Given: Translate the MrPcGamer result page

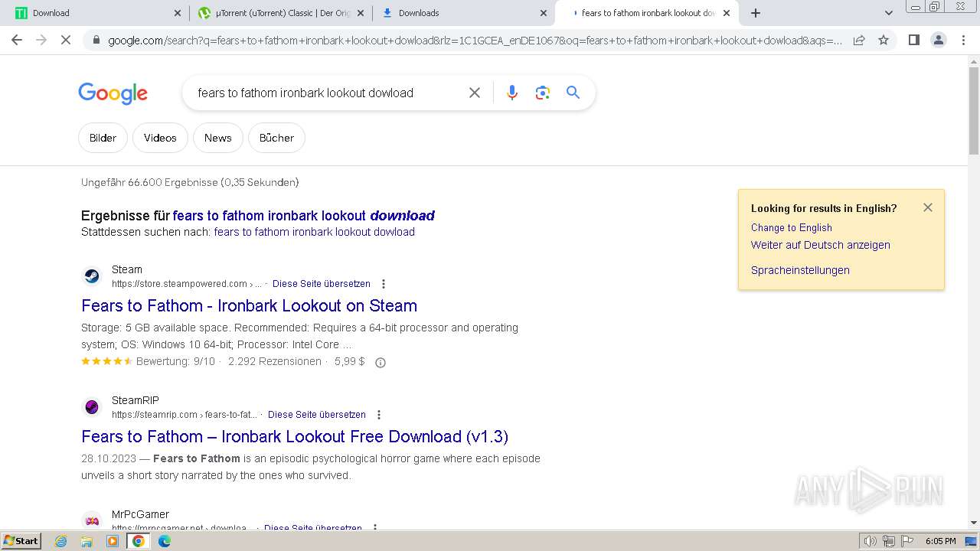Looking at the screenshot, I should (x=313, y=528).
